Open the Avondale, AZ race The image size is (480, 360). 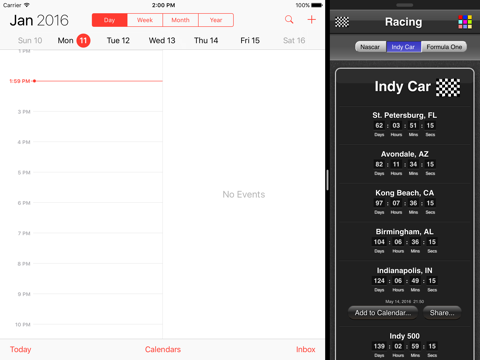tap(405, 164)
